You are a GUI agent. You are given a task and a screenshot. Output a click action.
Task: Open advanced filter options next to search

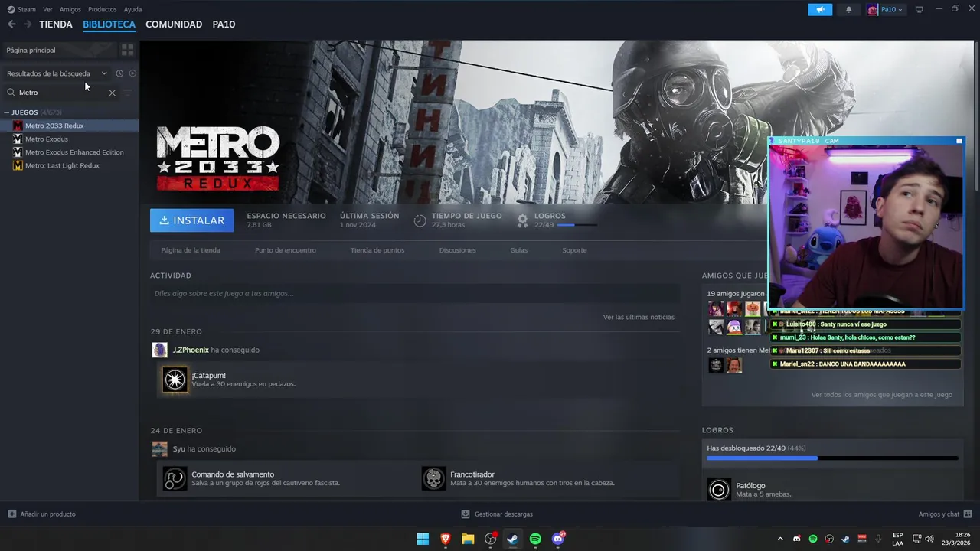coord(128,93)
